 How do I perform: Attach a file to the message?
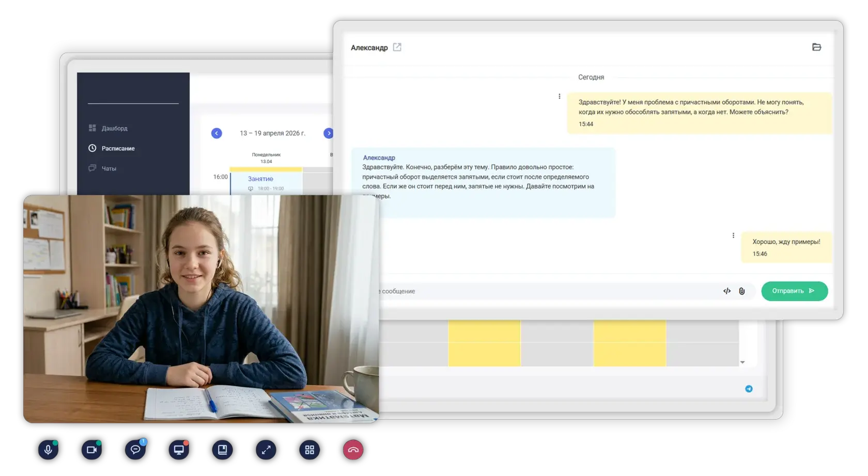[x=742, y=291]
